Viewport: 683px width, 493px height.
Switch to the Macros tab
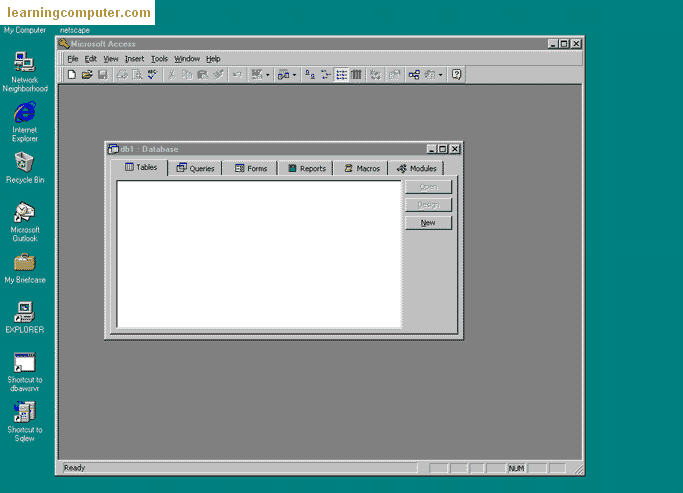coord(362,168)
